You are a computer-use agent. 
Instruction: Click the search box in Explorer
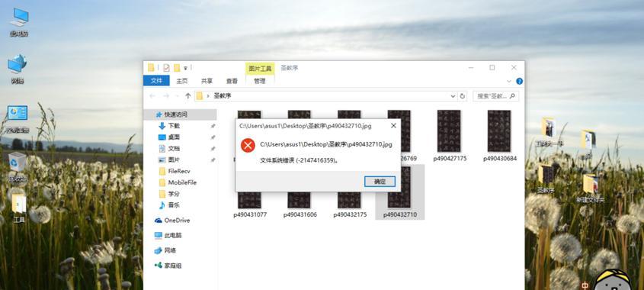[495, 96]
